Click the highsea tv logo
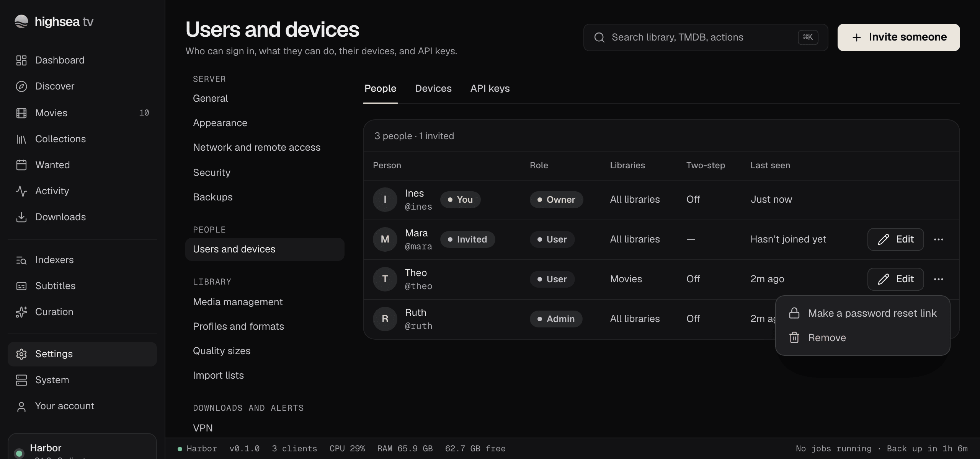 (x=54, y=22)
